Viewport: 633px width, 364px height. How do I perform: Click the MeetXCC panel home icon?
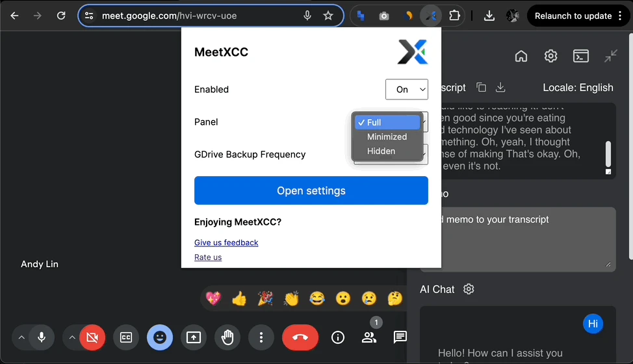coord(521,56)
